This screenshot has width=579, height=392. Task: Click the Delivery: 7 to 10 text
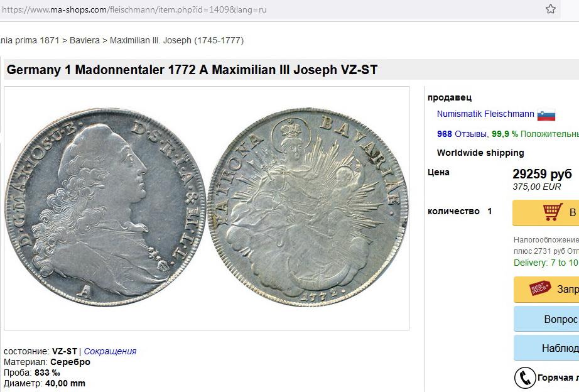(x=546, y=263)
